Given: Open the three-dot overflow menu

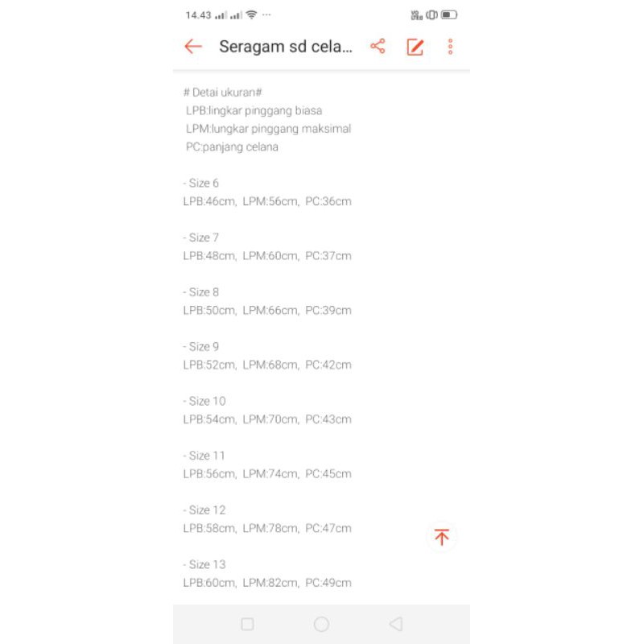Looking at the screenshot, I should pyautogui.click(x=450, y=47).
